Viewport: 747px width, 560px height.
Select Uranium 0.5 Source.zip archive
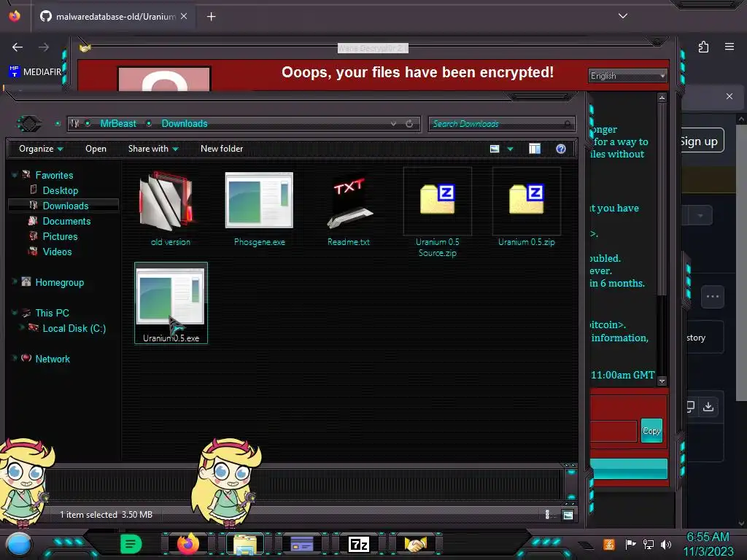(x=438, y=213)
